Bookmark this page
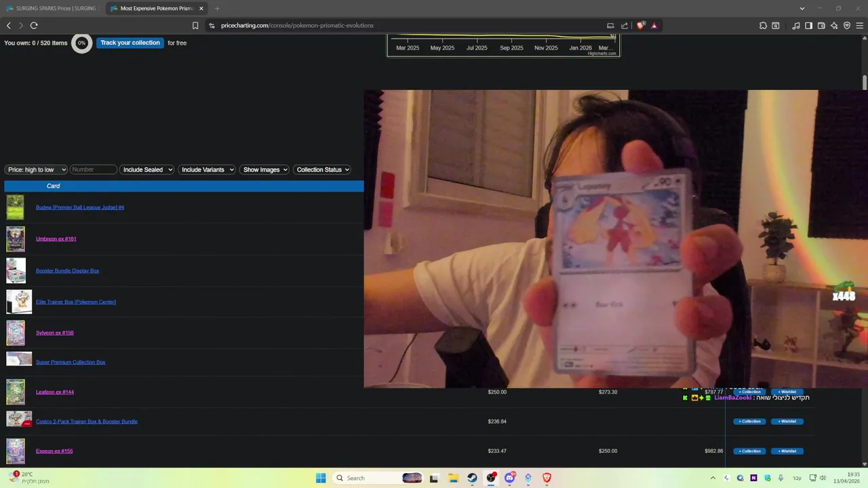Screen dimensions: 868x488 195,26
